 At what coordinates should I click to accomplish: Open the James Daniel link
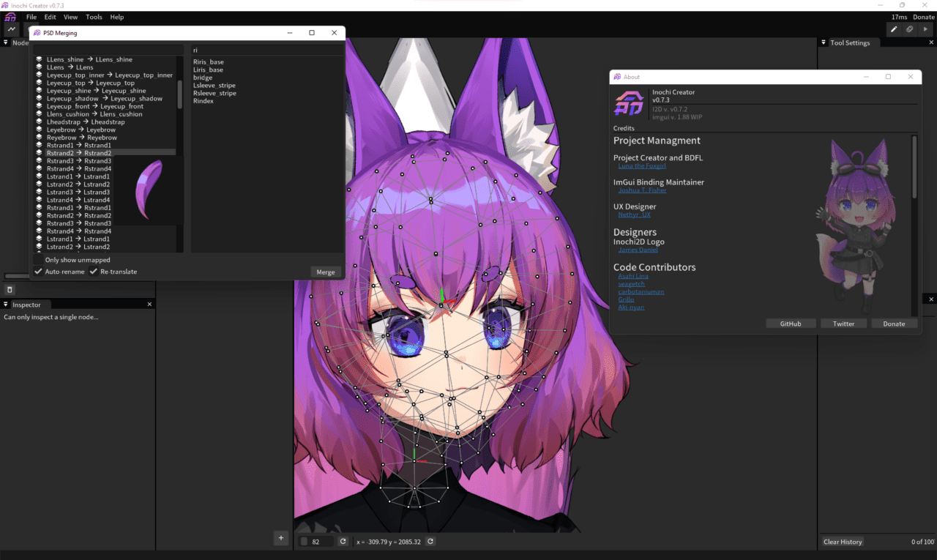pos(638,250)
